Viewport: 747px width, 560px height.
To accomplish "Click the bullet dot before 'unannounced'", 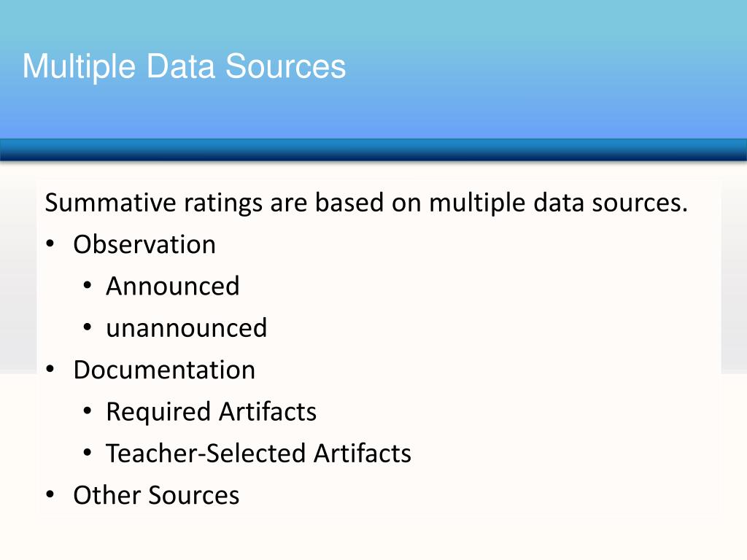I will tap(88, 329).
